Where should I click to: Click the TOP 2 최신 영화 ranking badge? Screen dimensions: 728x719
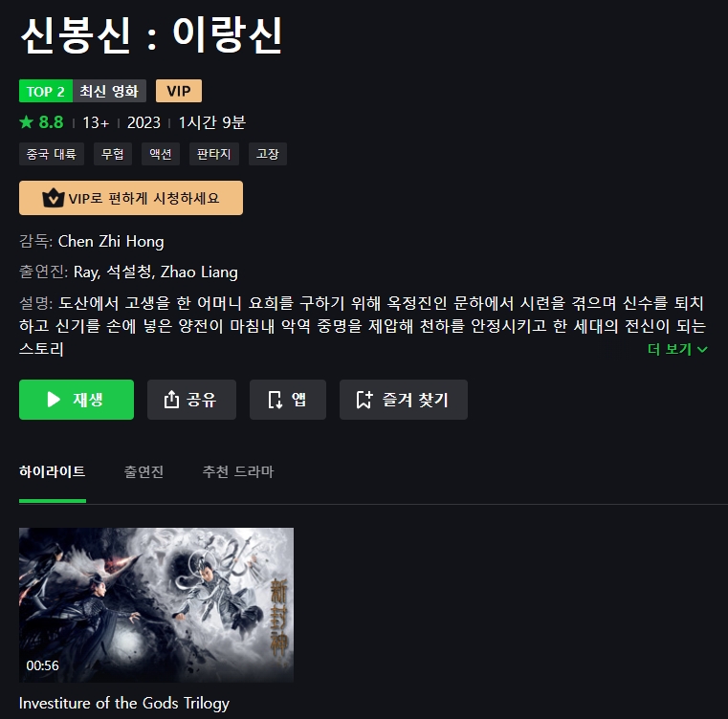click(x=82, y=91)
